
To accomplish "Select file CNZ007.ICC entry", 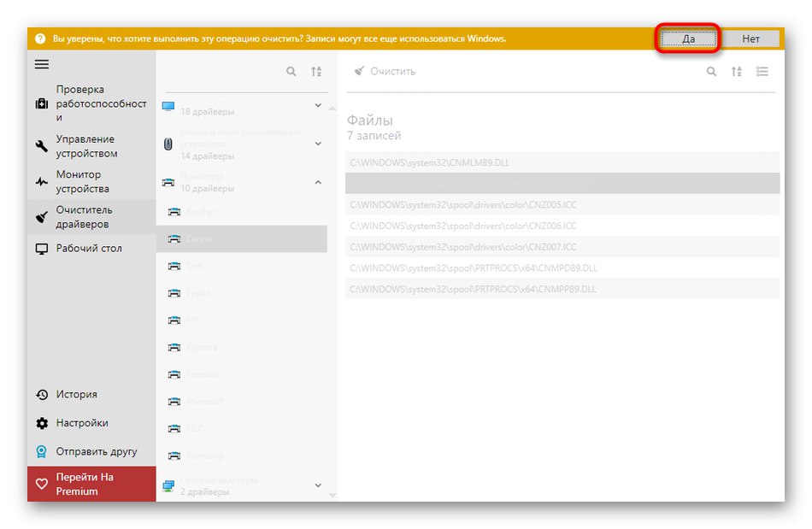I will pos(562,247).
